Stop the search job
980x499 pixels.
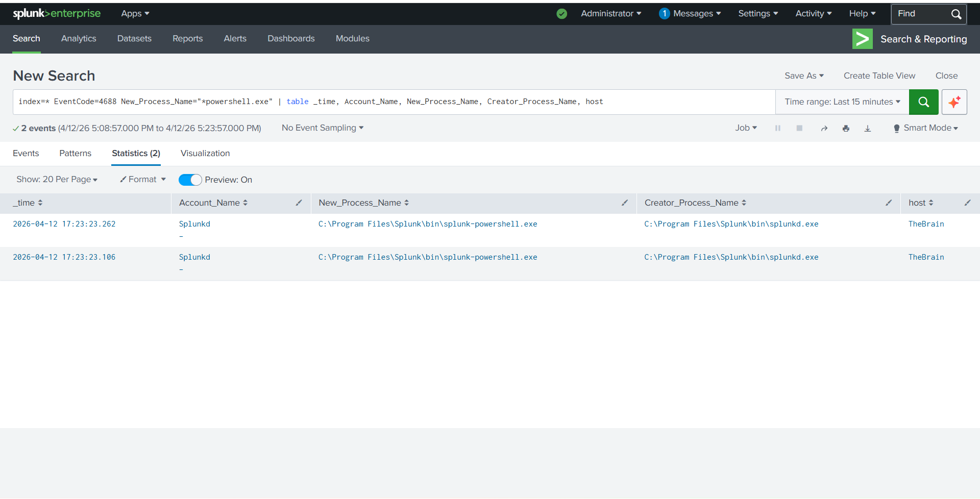[x=799, y=128]
